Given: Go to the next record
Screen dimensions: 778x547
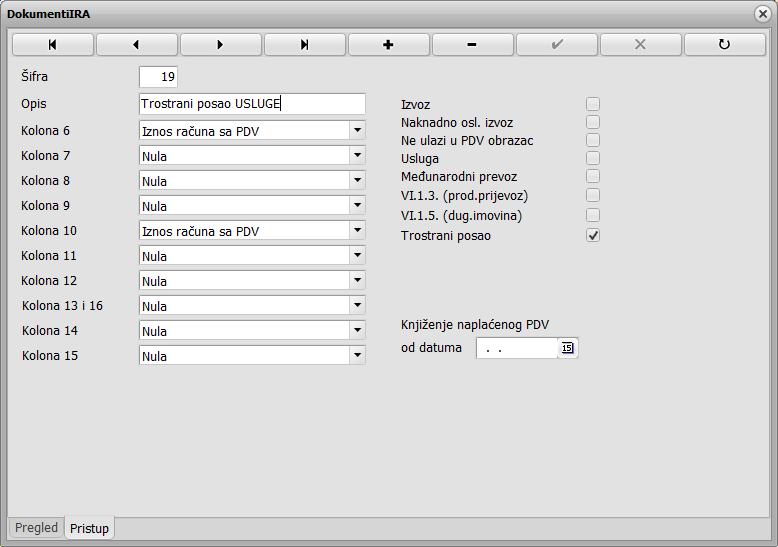Looking at the screenshot, I should tap(221, 45).
